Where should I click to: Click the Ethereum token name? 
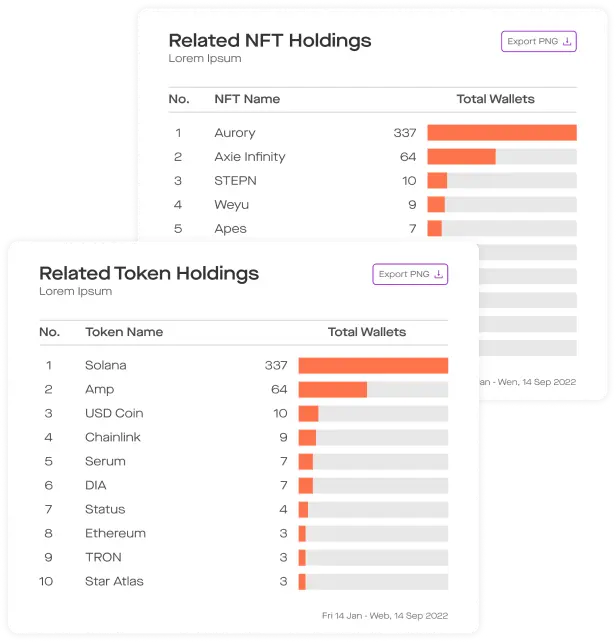[x=115, y=533]
